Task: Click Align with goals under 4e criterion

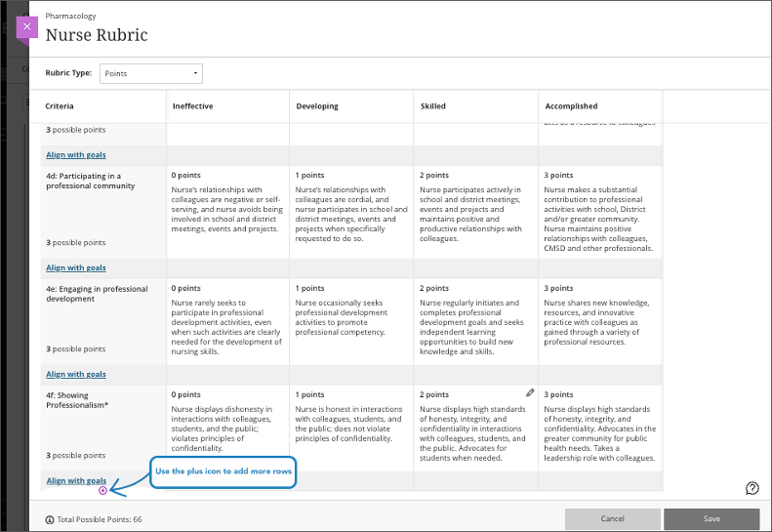Action: tap(76, 374)
